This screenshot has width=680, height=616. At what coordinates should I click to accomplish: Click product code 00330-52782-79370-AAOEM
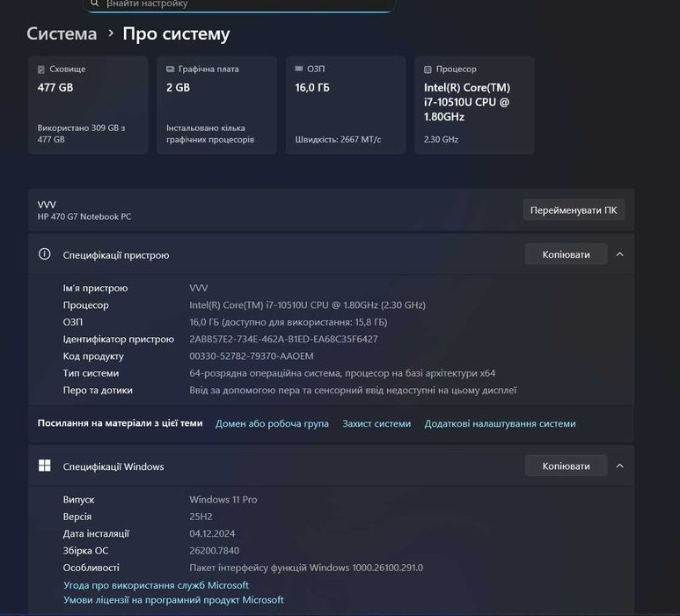pyautogui.click(x=252, y=356)
